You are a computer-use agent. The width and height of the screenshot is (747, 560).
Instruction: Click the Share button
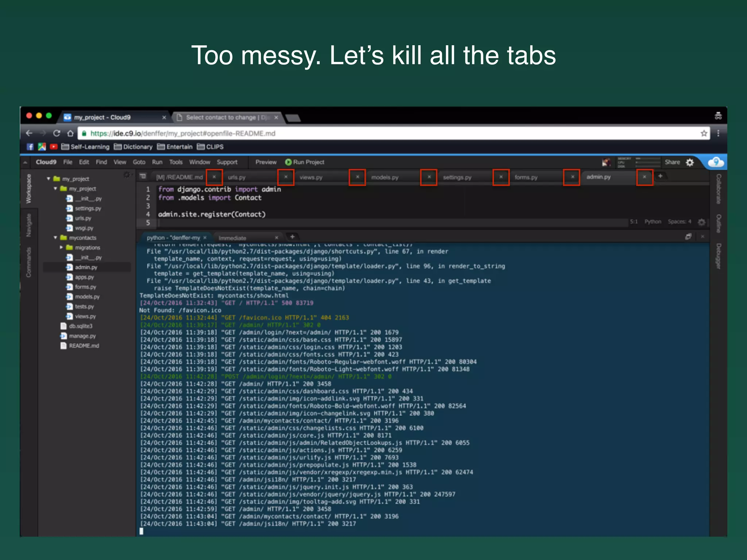pos(672,162)
